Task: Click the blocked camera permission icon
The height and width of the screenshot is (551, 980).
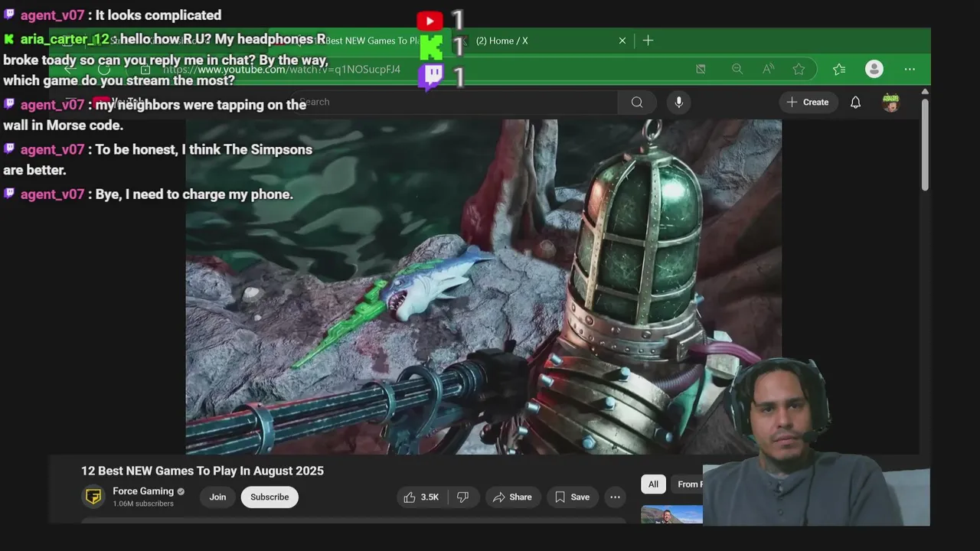Action: (x=701, y=70)
